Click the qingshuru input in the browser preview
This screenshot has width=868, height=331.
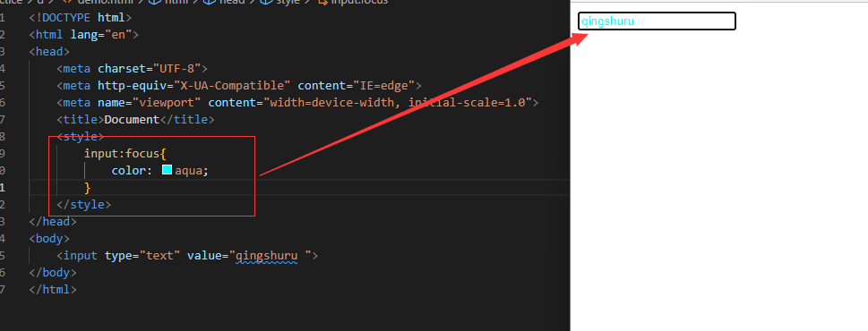pos(657,21)
